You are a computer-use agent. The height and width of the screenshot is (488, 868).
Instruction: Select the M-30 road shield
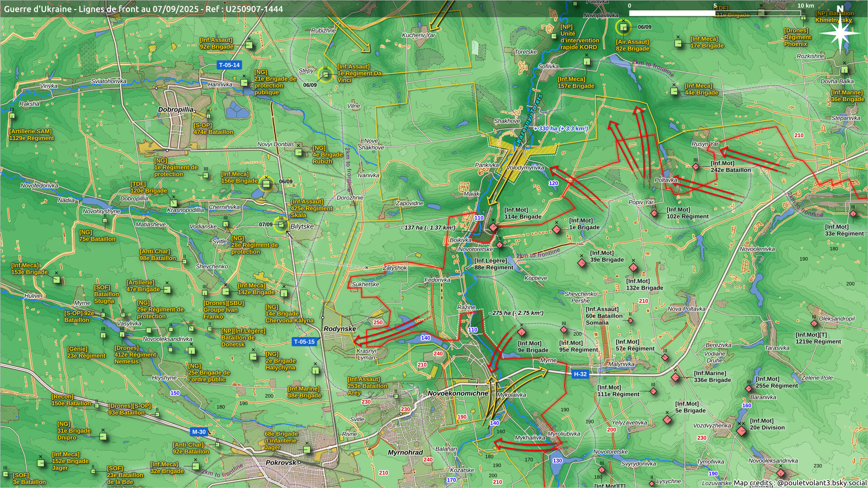(199, 432)
